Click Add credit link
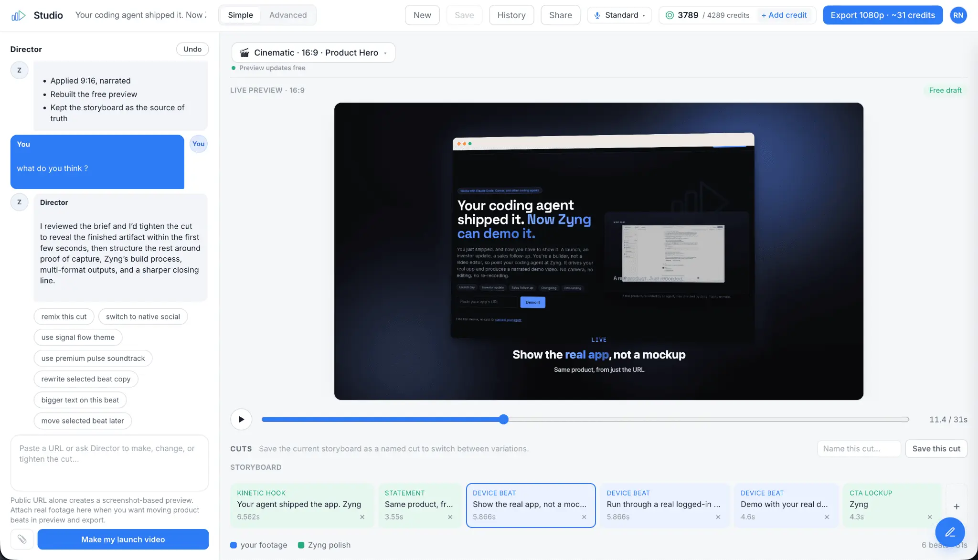The width and height of the screenshot is (978, 560). [784, 15]
